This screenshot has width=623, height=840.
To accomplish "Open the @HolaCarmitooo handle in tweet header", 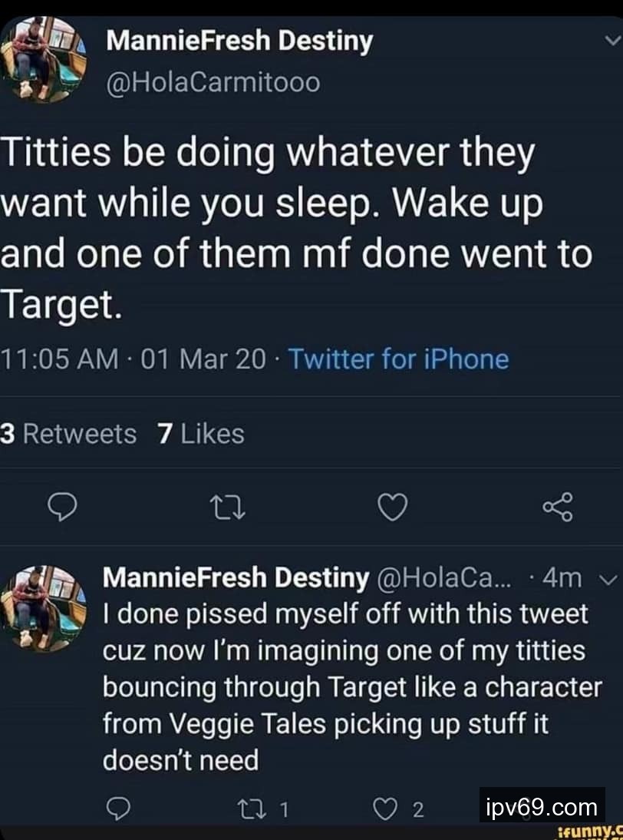I will click(213, 81).
